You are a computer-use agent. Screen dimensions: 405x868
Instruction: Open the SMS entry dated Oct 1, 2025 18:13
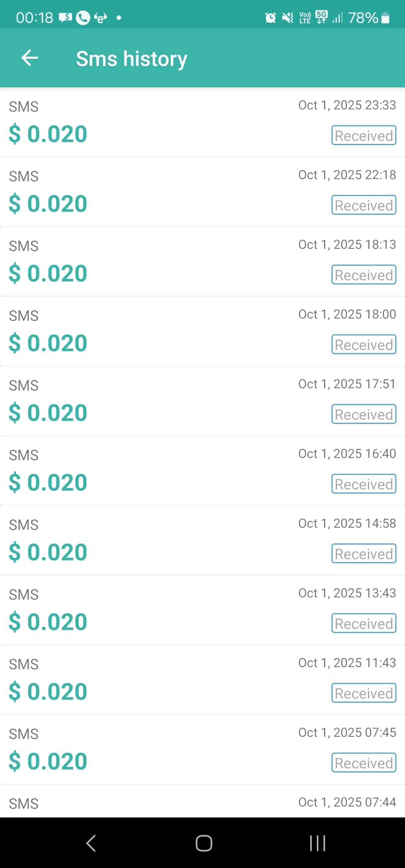(x=202, y=261)
